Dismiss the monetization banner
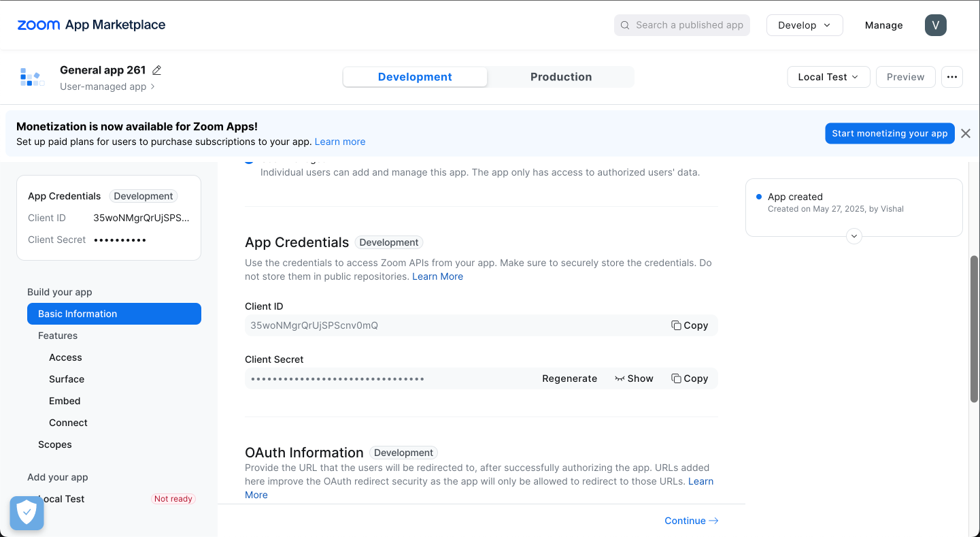Viewport: 980px width, 537px height. pyautogui.click(x=966, y=133)
